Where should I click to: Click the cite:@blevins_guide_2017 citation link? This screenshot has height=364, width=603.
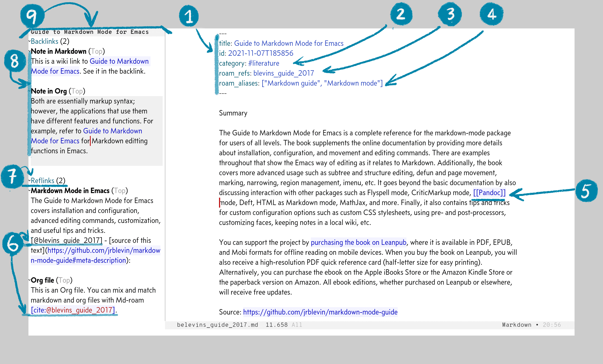click(x=73, y=310)
